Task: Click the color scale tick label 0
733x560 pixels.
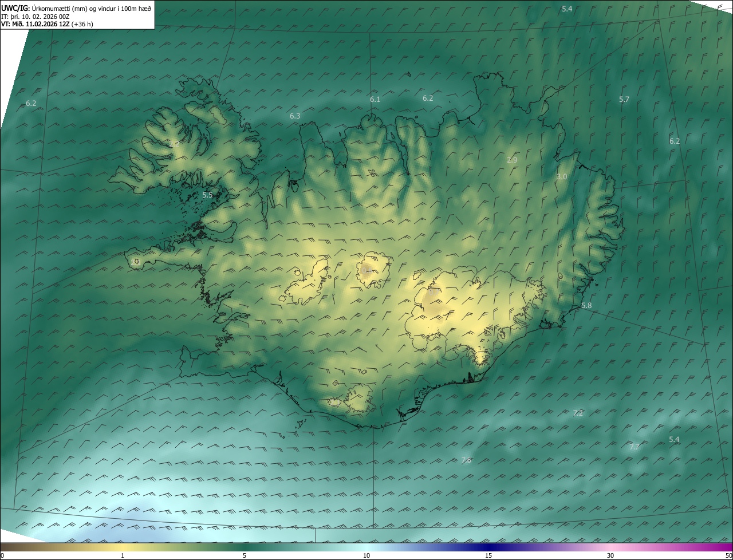Action: coord(2,555)
